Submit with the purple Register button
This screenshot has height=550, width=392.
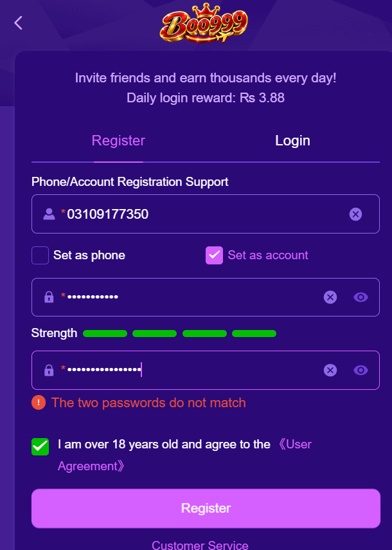[206, 508]
